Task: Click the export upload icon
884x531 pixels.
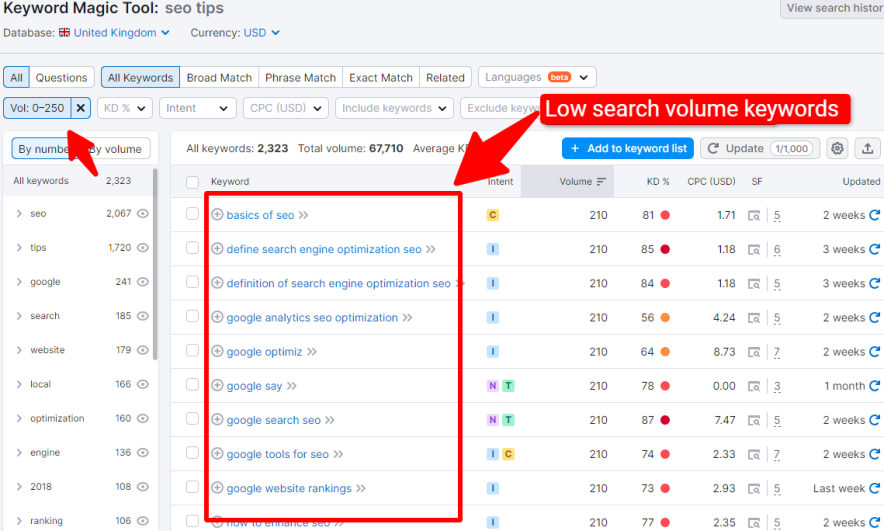Action: pyautogui.click(x=867, y=148)
